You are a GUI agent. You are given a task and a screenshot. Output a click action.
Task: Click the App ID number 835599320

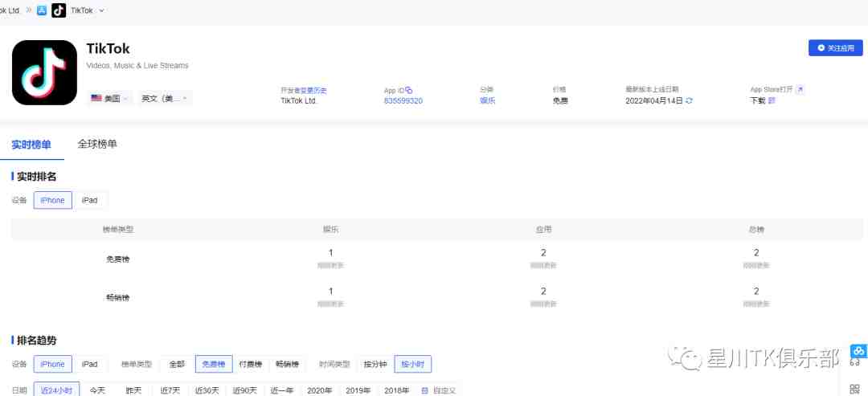[x=403, y=100]
